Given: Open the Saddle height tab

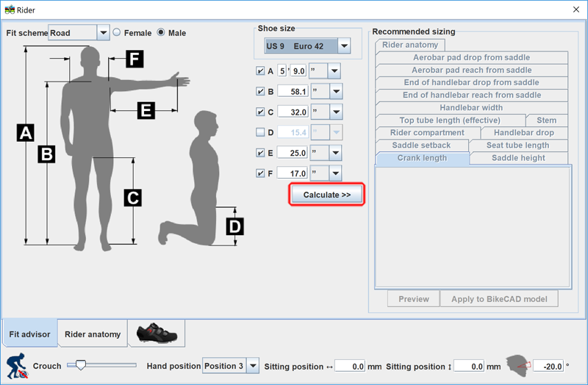Looking at the screenshot, I should [x=519, y=158].
